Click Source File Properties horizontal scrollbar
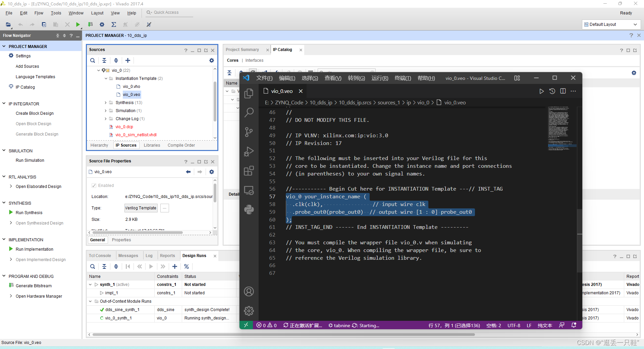 (x=138, y=233)
